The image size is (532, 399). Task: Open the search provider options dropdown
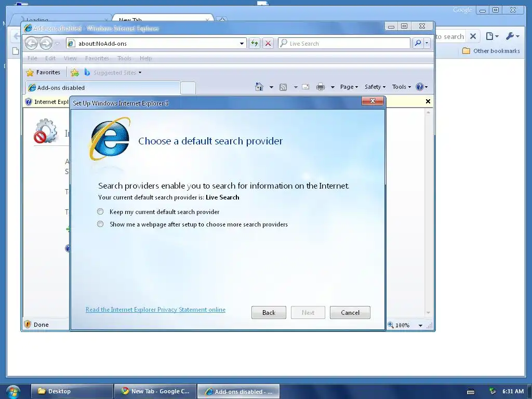pyautogui.click(x=427, y=43)
